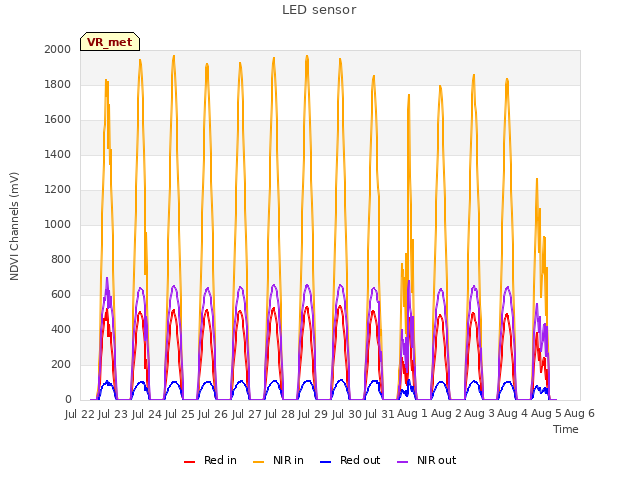Click the blue 'Red out' legend swatch
This screenshot has height=480, width=640.
(x=326, y=462)
